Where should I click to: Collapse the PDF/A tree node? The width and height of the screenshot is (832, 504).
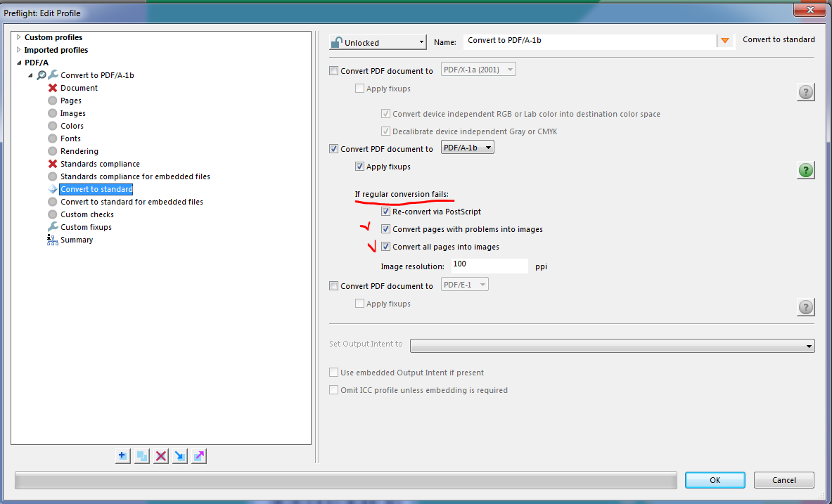tap(18, 63)
